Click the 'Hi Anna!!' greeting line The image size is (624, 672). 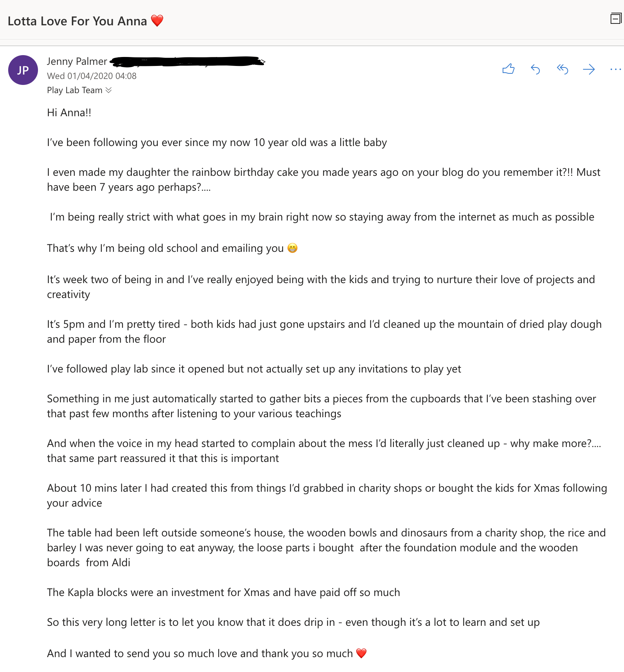coord(69,112)
